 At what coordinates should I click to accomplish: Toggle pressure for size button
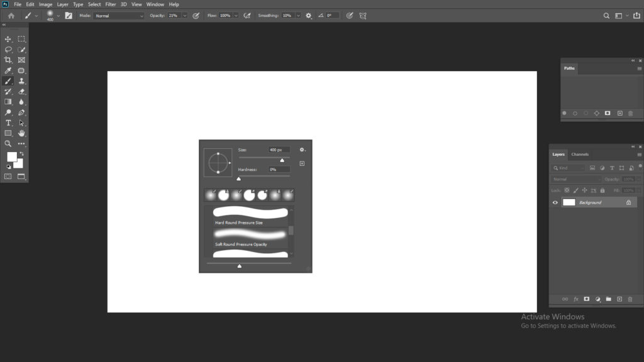click(x=350, y=16)
